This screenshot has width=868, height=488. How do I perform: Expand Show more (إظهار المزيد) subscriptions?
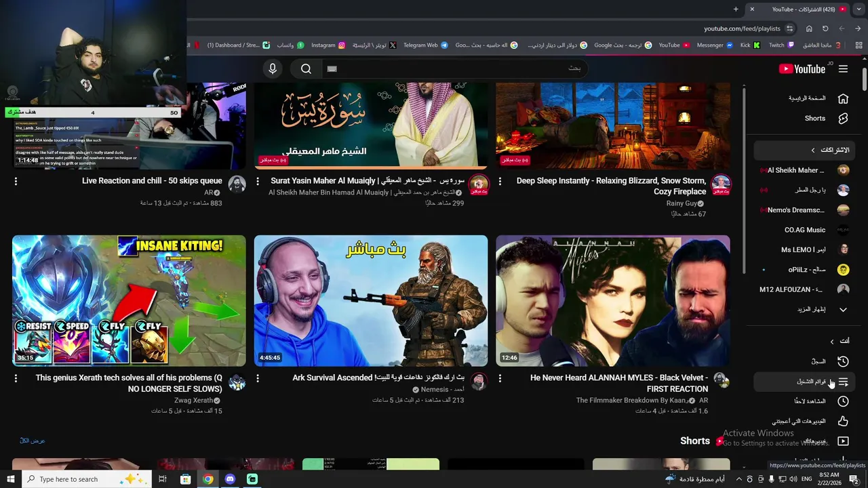(x=804, y=309)
